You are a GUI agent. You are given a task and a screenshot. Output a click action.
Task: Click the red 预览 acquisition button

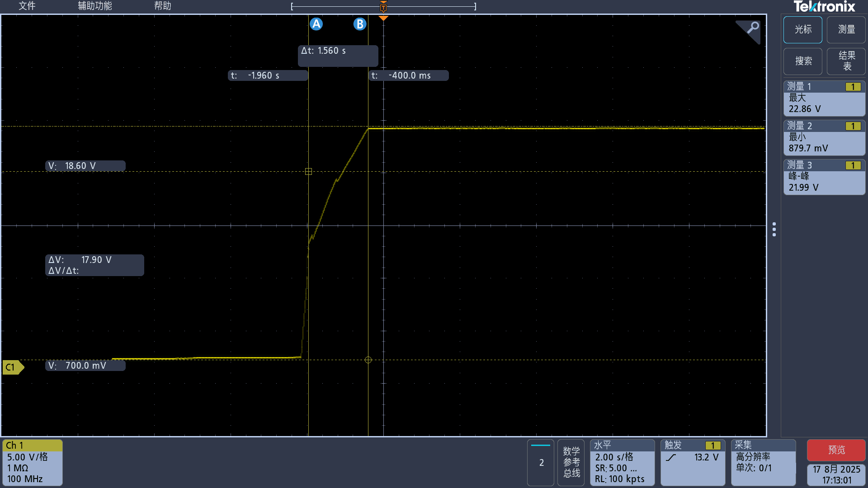[x=836, y=450]
